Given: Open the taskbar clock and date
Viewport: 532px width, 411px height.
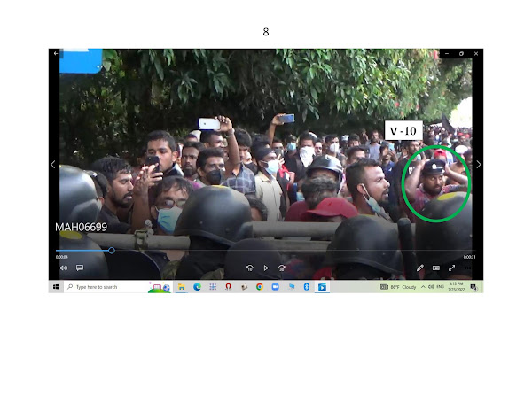Looking at the screenshot, I should [457, 287].
